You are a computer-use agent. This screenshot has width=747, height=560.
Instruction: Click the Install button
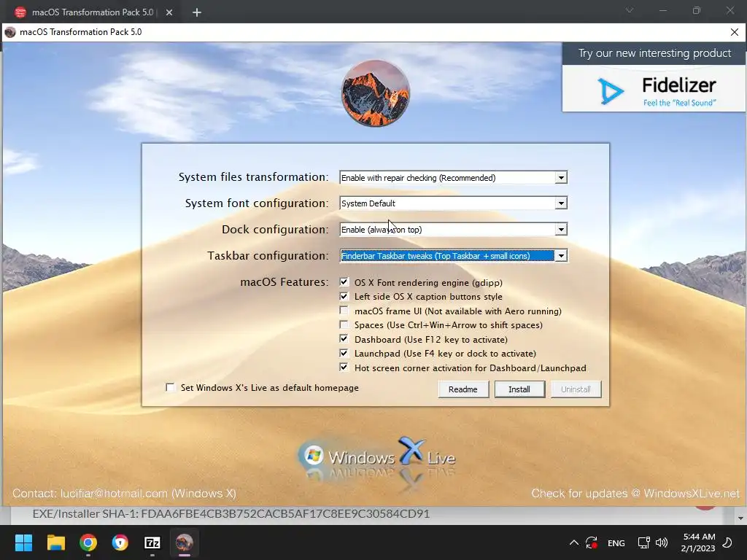pyautogui.click(x=519, y=389)
